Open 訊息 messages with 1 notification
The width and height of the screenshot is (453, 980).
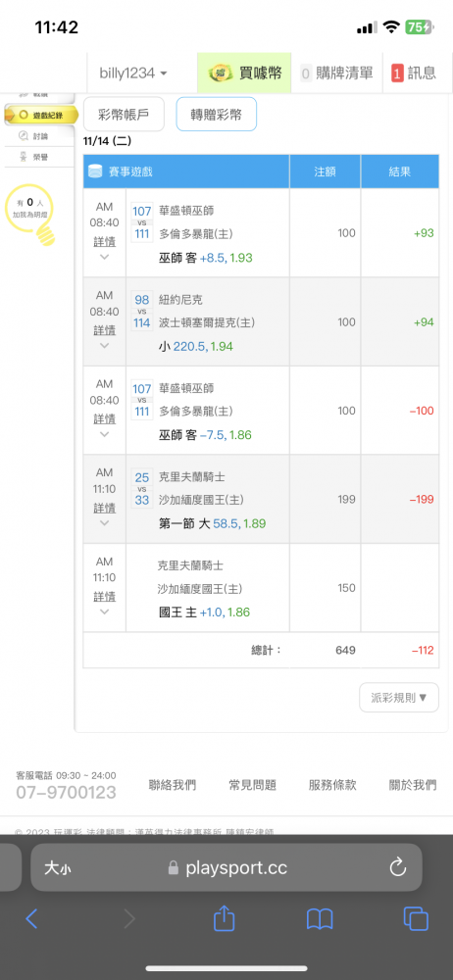[414, 73]
